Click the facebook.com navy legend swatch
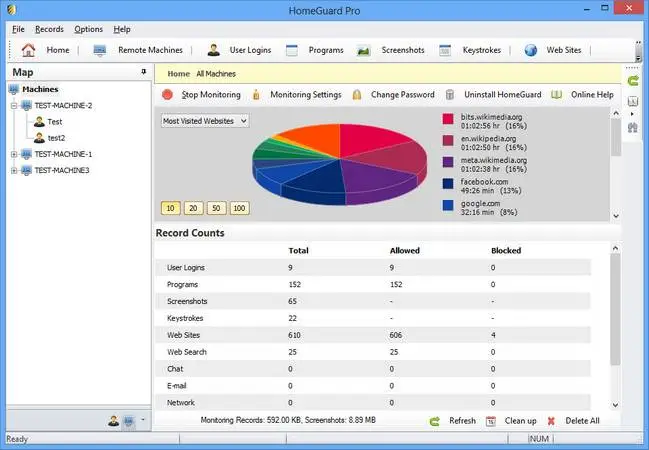This screenshot has width=649, height=450. pos(448,183)
